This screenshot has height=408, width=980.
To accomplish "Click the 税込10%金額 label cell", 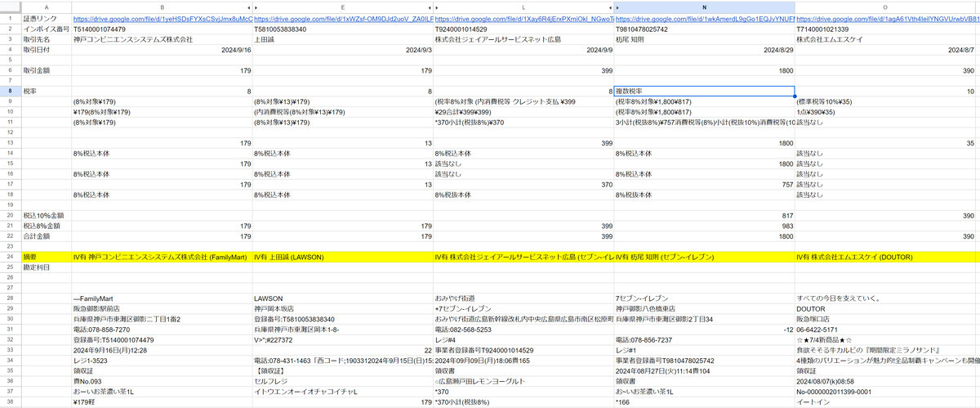I will coord(45,215).
